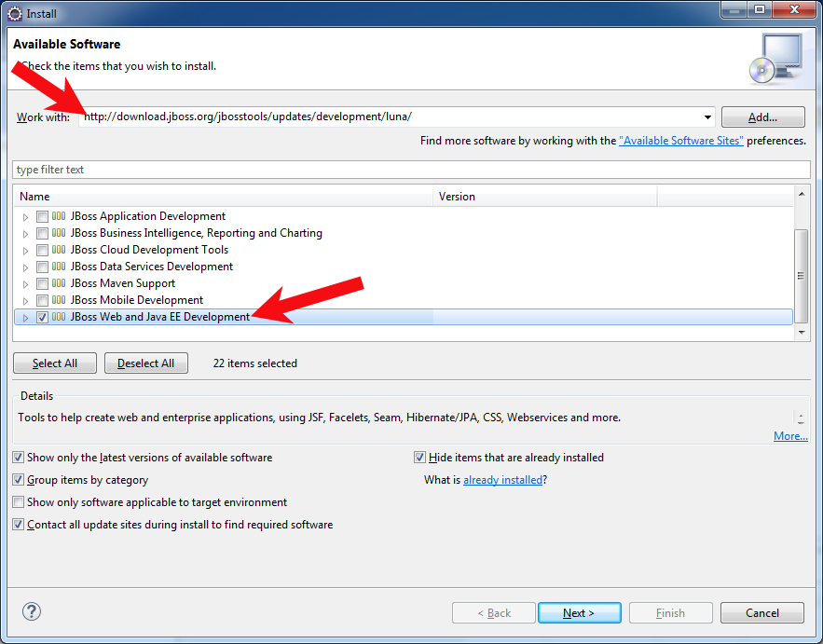
Task: Check JBoss Maven Support checkbox
Action: coord(43,283)
